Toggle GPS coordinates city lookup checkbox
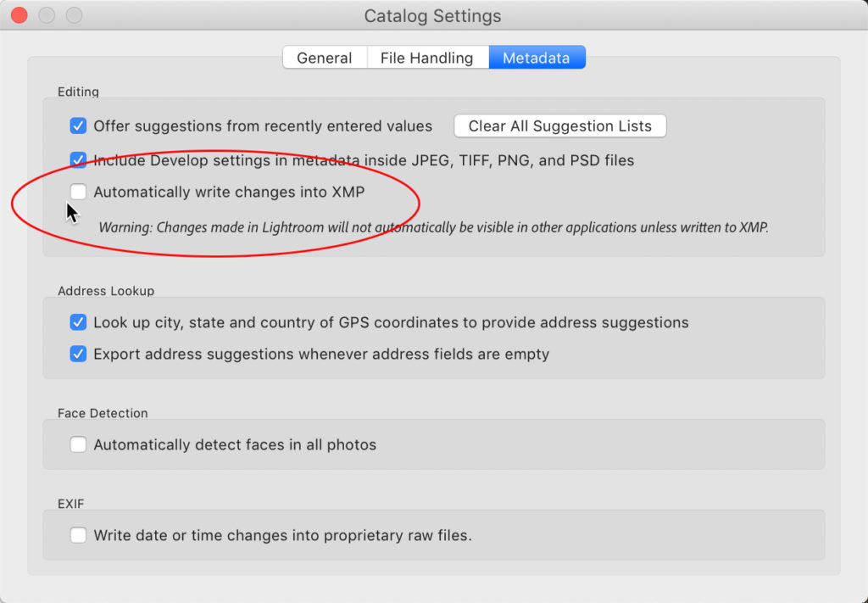The width and height of the screenshot is (868, 603). pos(78,322)
